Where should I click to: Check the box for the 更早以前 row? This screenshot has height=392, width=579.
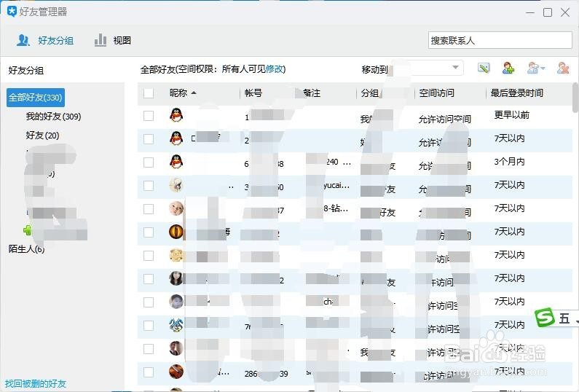coord(149,116)
